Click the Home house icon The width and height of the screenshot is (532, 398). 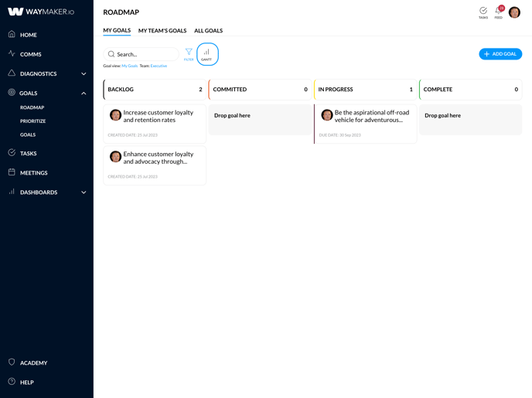coord(12,34)
